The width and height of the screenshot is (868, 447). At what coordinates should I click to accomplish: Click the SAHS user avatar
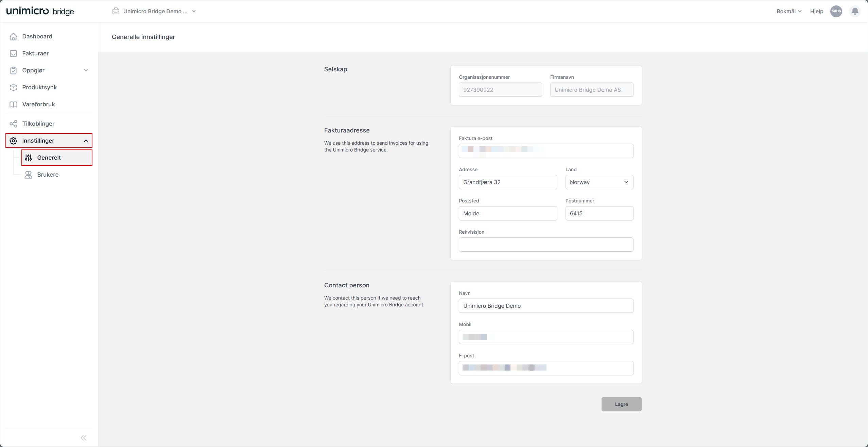[x=836, y=11]
